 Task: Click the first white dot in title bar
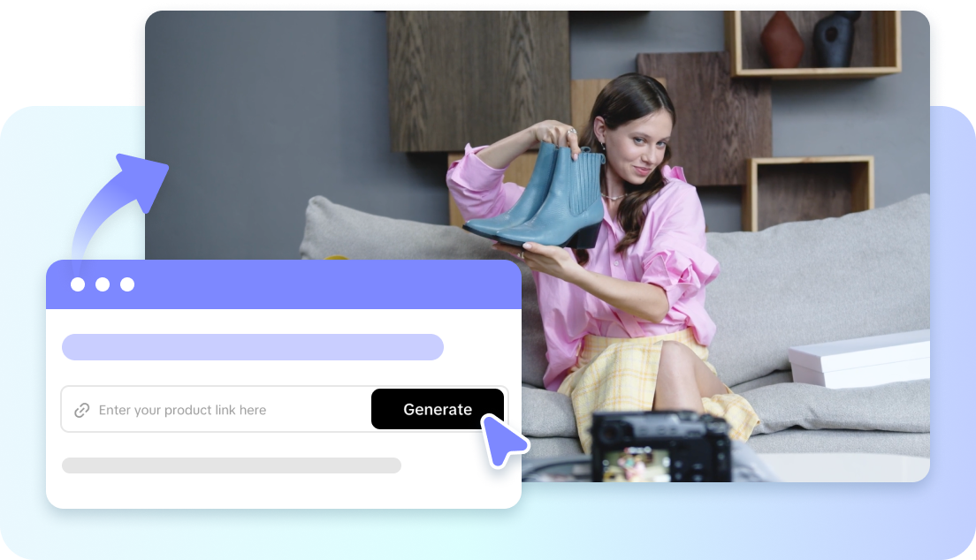tap(78, 284)
